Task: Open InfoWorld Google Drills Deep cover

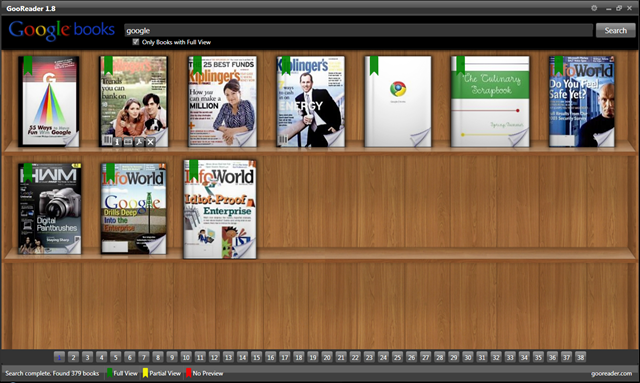Action: 134,209
